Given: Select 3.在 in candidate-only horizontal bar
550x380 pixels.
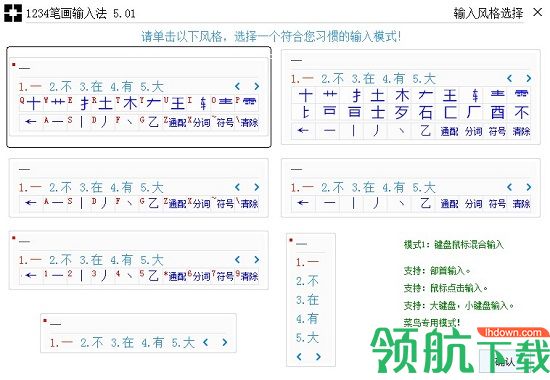Looking at the screenshot, I should tap(122, 342).
